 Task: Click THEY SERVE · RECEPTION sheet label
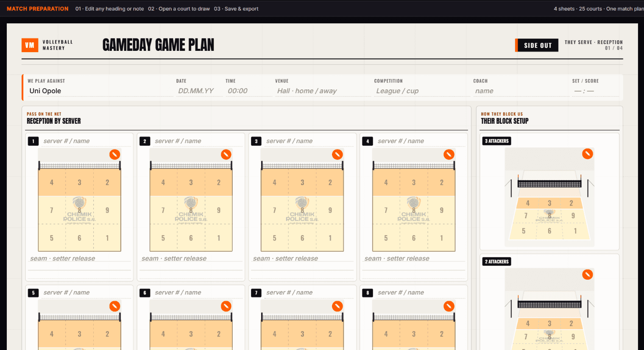click(x=594, y=42)
